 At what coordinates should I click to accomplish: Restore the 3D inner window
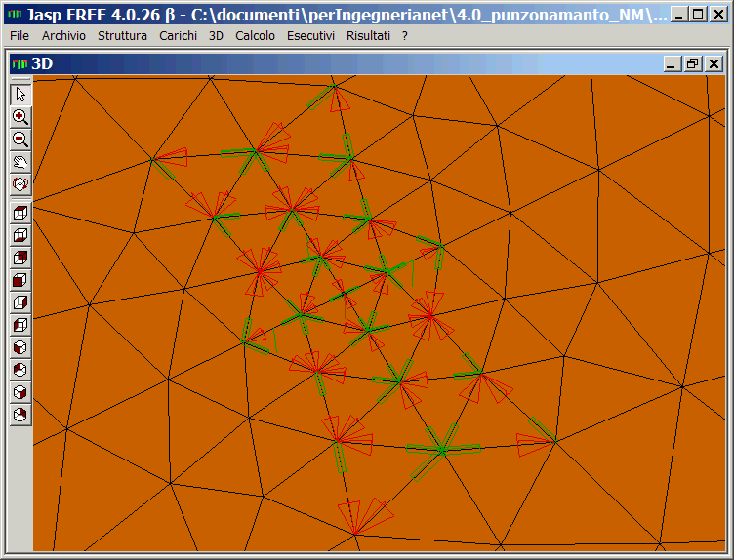693,63
